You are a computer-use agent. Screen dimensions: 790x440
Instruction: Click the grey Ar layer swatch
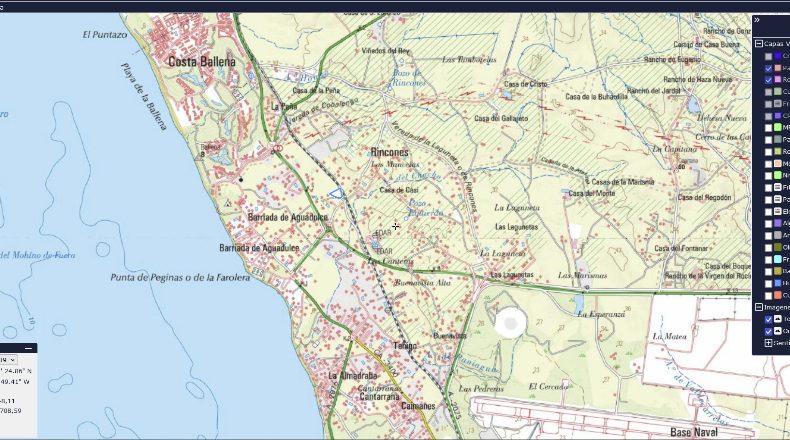(x=778, y=235)
